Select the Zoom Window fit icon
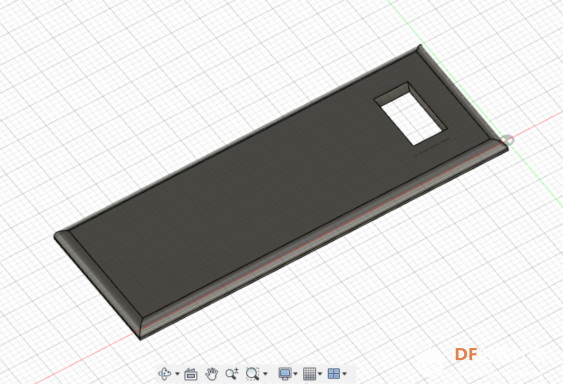The image size is (563, 384). tap(252, 374)
